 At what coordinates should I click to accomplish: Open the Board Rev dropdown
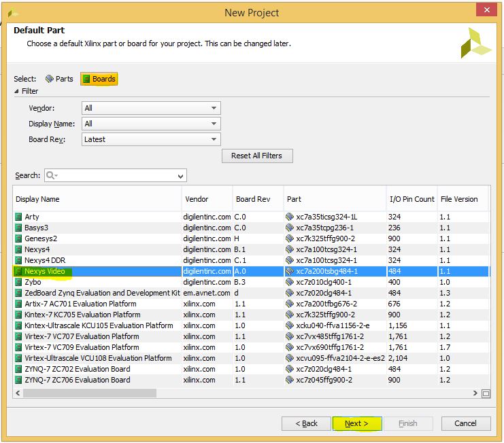[151, 139]
